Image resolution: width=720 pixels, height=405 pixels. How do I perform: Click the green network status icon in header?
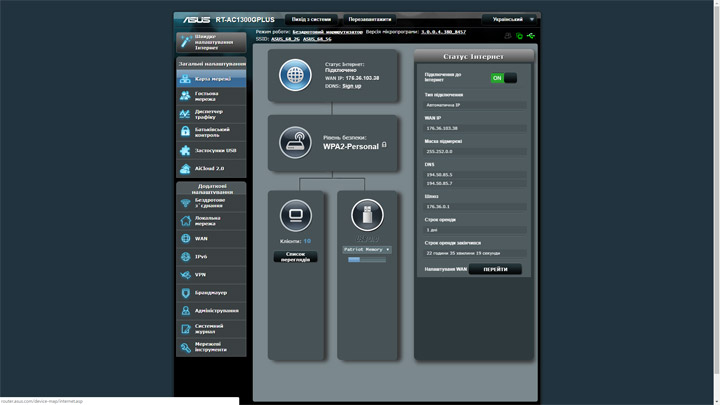[519, 36]
